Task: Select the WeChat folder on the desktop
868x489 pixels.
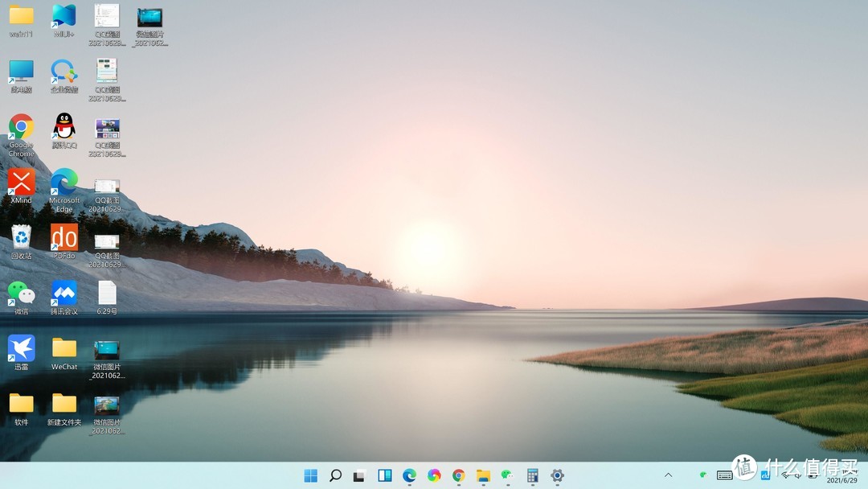Action: pyautogui.click(x=64, y=350)
